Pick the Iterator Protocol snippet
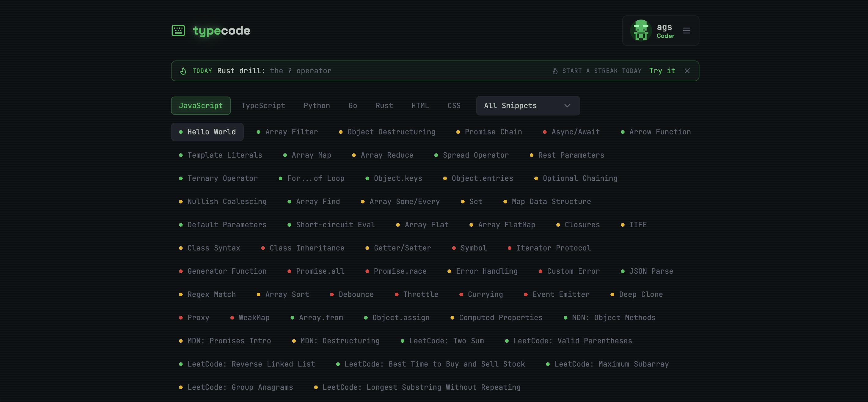The height and width of the screenshot is (402, 868). click(x=550, y=248)
